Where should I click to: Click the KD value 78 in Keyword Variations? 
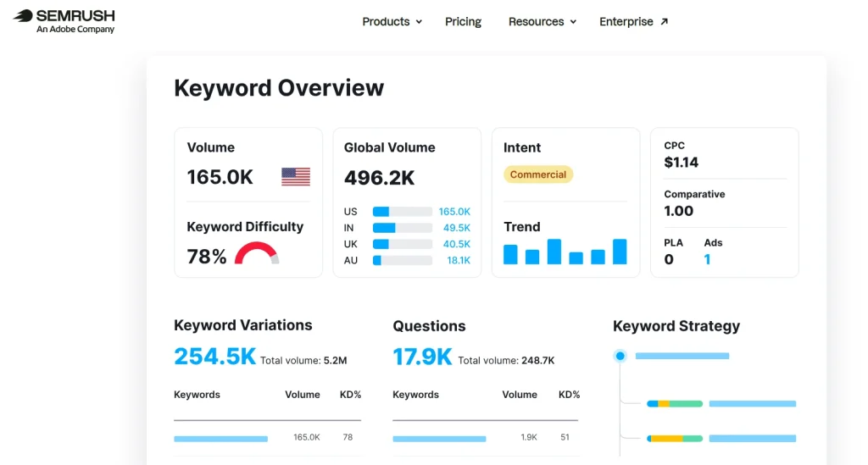(x=348, y=437)
